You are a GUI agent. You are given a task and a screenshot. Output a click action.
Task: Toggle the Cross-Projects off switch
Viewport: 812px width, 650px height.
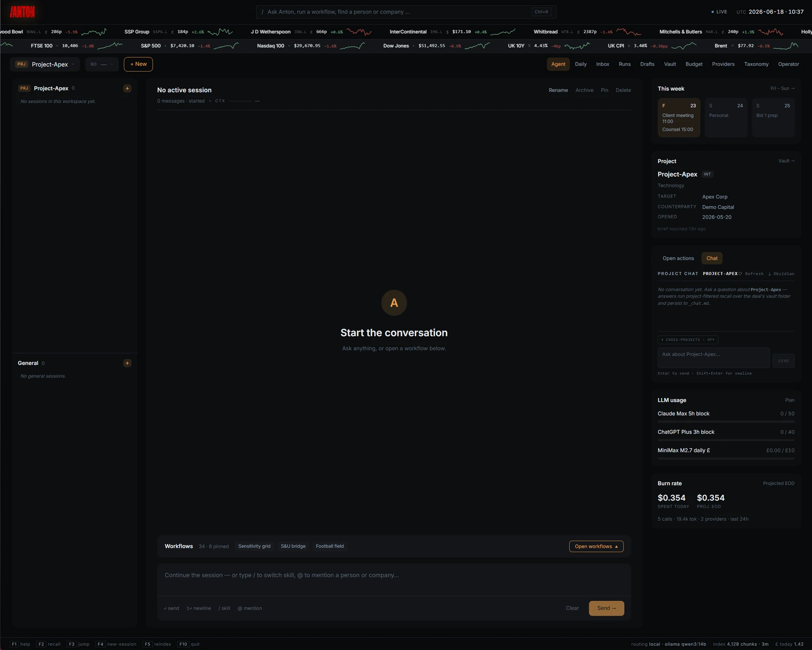coord(688,340)
